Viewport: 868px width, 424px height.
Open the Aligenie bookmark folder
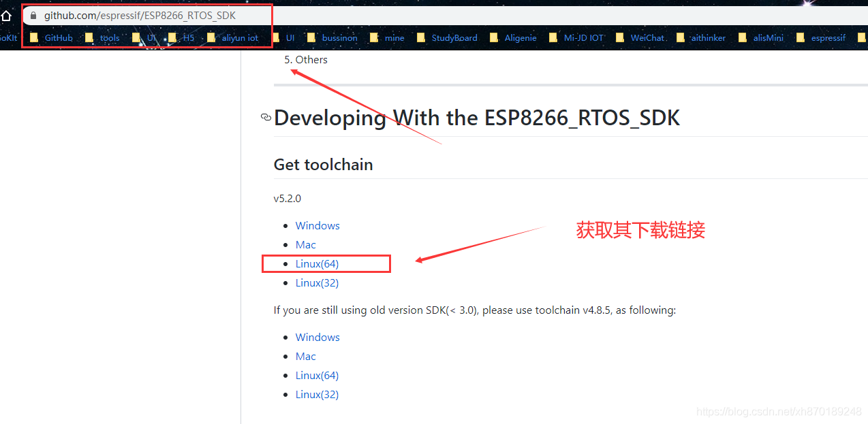pos(513,38)
